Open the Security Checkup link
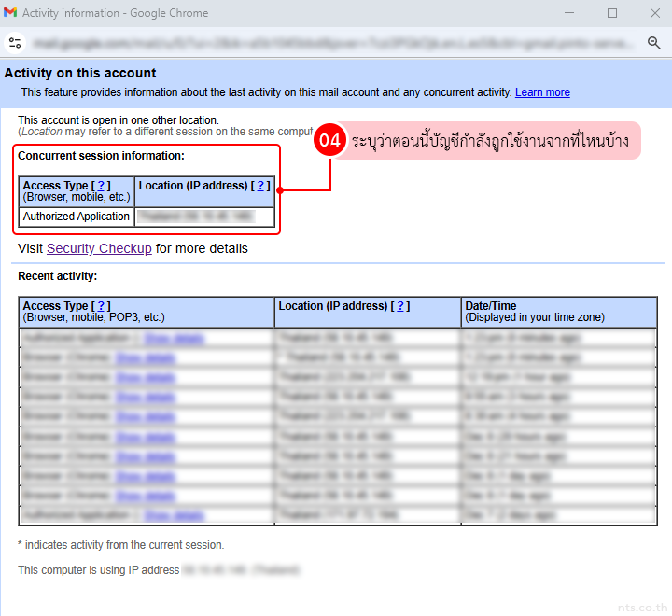The height and width of the screenshot is (616, 672). tap(99, 248)
